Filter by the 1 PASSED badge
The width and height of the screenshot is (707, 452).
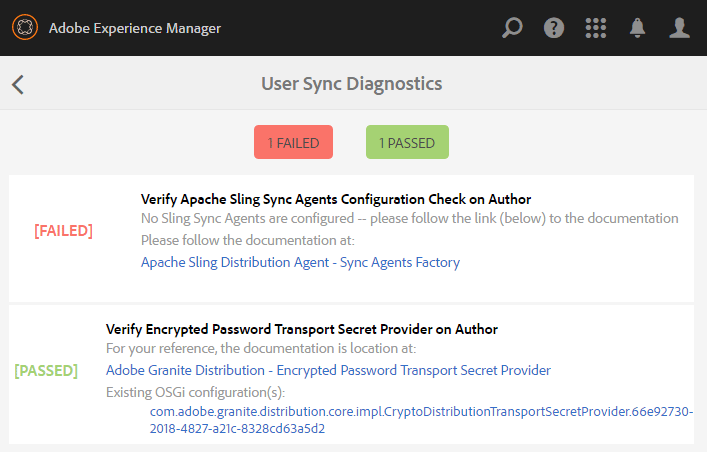click(x=407, y=142)
